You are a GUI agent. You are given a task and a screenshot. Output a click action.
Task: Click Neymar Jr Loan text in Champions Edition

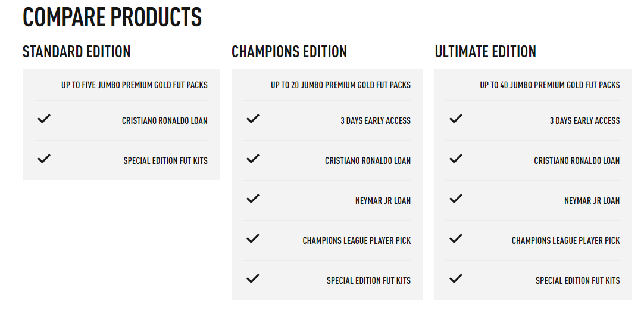pyautogui.click(x=383, y=201)
